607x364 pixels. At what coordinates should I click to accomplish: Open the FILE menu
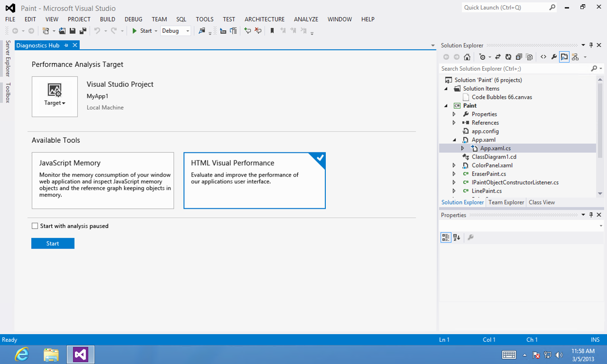point(10,19)
